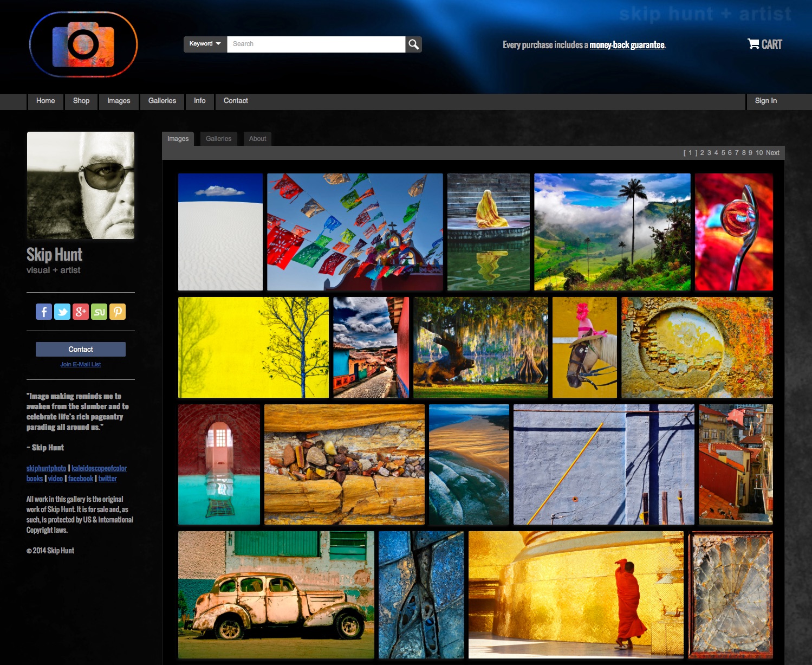
Task: Open the yellow-robed figure by water thumbnail
Action: point(489,232)
